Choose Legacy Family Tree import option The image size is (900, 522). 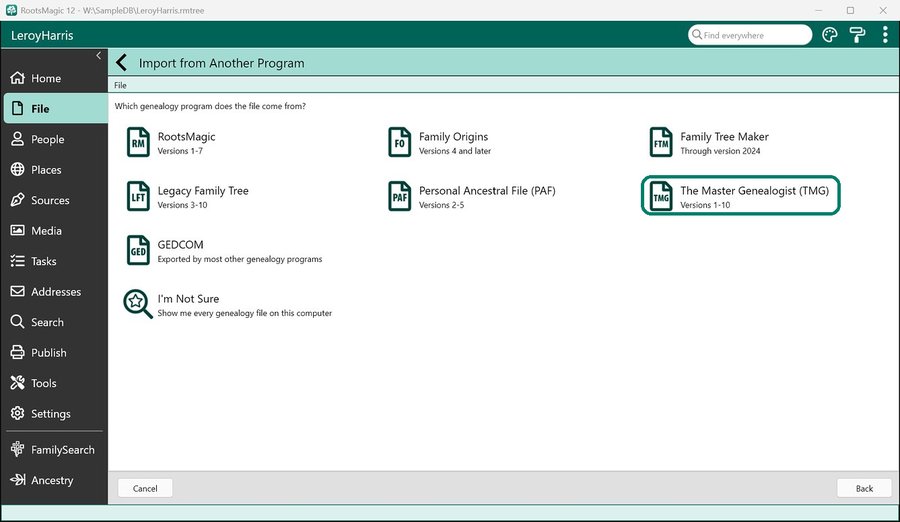click(188, 196)
